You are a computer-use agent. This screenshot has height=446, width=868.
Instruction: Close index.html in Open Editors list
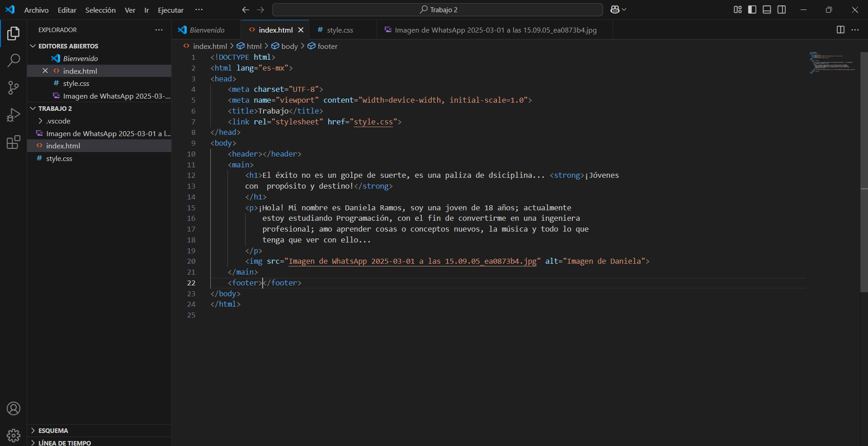(x=45, y=71)
